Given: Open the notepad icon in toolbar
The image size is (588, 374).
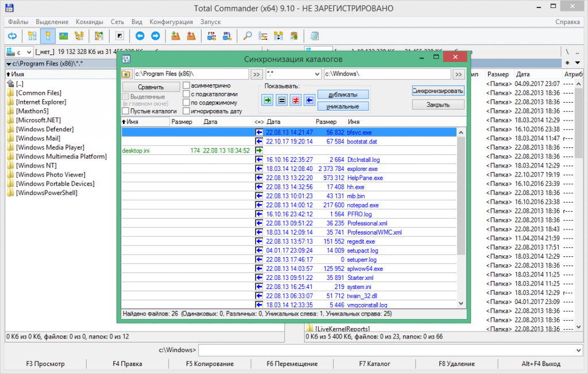Looking at the screenshot, I should tap(314, 36).
